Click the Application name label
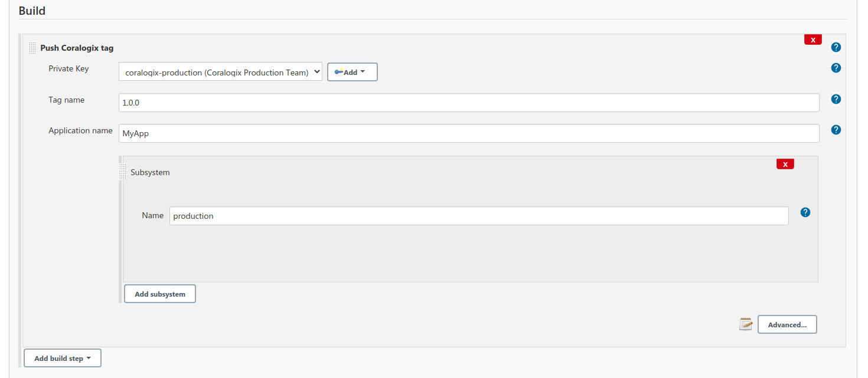This screenshot has width=868, height=378. pos(80,130)
